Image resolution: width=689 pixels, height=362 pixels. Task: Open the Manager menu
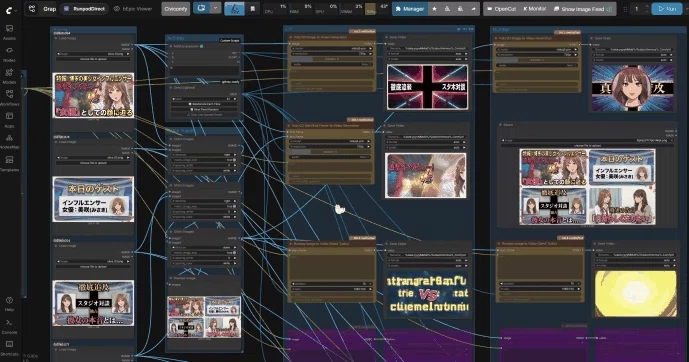coord(410,9)
